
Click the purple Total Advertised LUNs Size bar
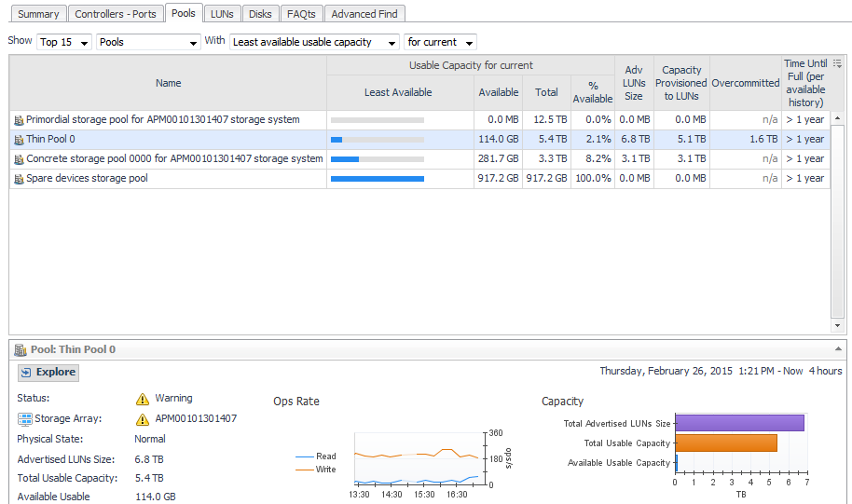738,423
